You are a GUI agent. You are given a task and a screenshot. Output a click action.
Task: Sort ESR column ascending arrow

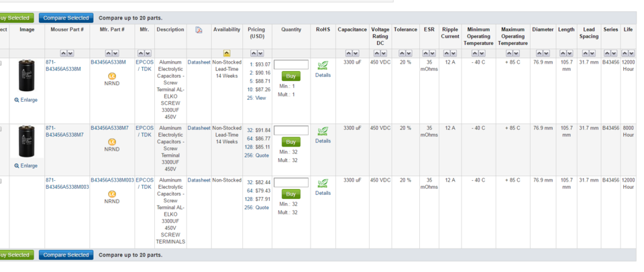coord(425,54)
